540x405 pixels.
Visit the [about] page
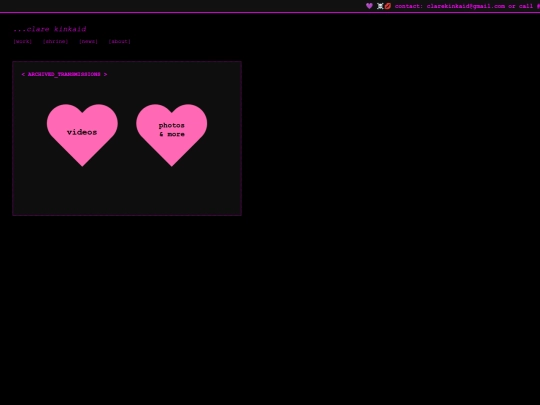[120, 41]
